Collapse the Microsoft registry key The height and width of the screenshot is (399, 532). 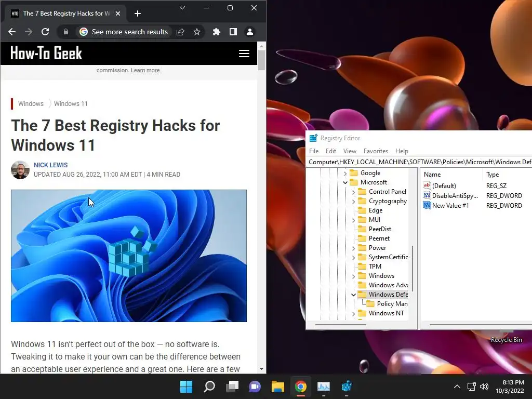click(x=345, y=182)
